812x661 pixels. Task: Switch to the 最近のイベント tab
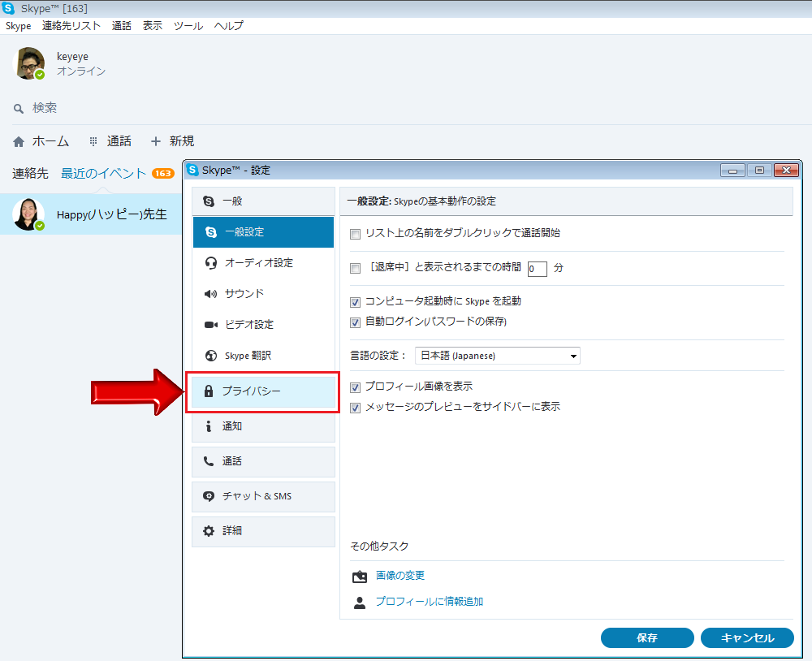click(x=104, y=174)
